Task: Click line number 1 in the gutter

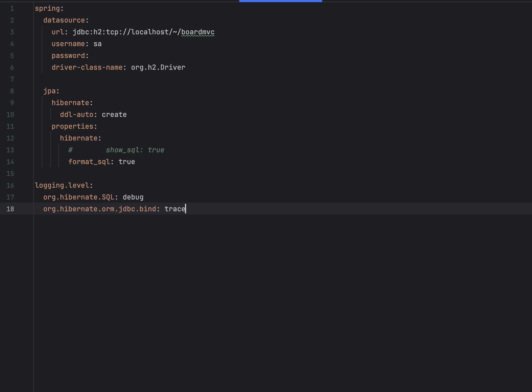Action: [x=12, y=9]
